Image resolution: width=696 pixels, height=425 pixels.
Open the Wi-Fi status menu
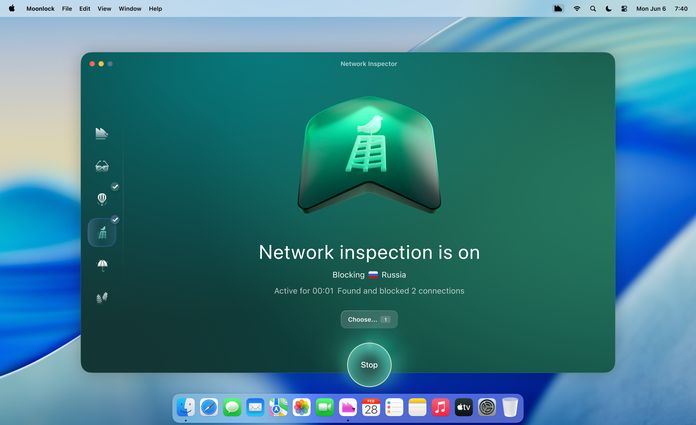pos(577,8)
